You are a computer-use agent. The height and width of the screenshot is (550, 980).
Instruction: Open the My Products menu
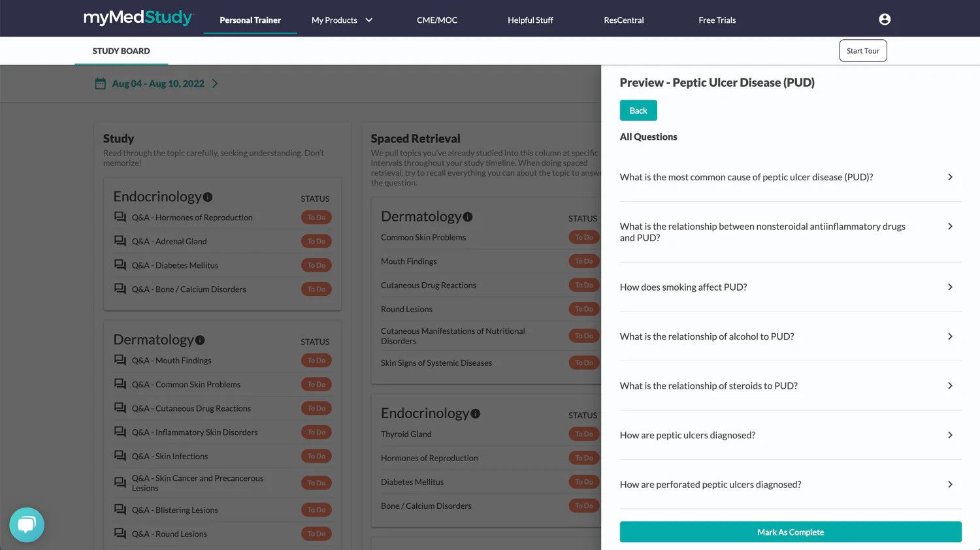click(x=335, y=20)
